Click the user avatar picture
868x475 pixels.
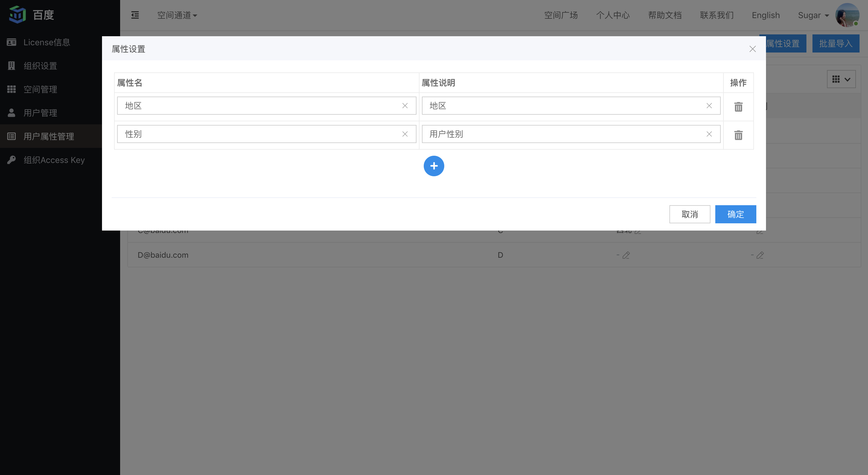847,15
